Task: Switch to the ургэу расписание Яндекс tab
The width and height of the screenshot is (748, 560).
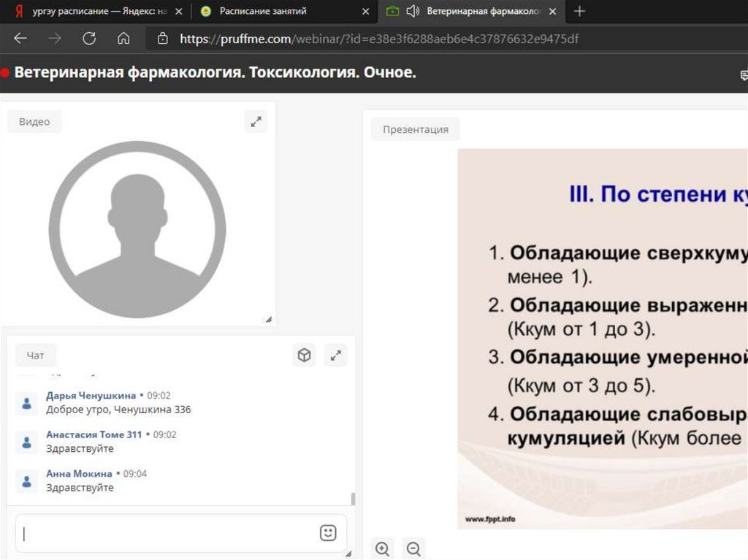Action: (x=95, y=11)
